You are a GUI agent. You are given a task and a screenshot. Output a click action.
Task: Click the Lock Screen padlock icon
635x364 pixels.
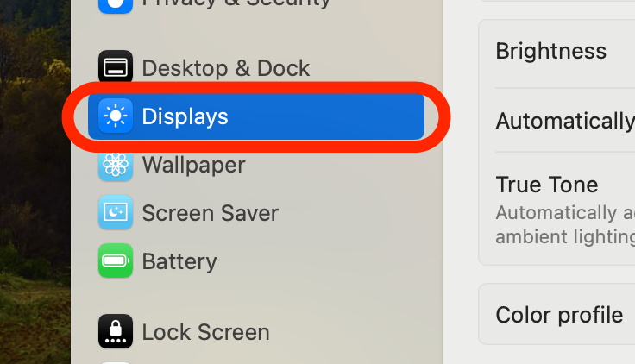coord(116,331)
